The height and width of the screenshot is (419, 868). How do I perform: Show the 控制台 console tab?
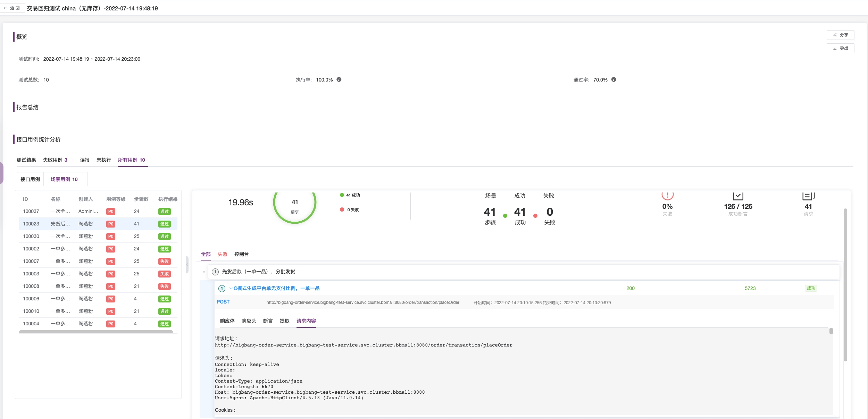tap(241, 254)
